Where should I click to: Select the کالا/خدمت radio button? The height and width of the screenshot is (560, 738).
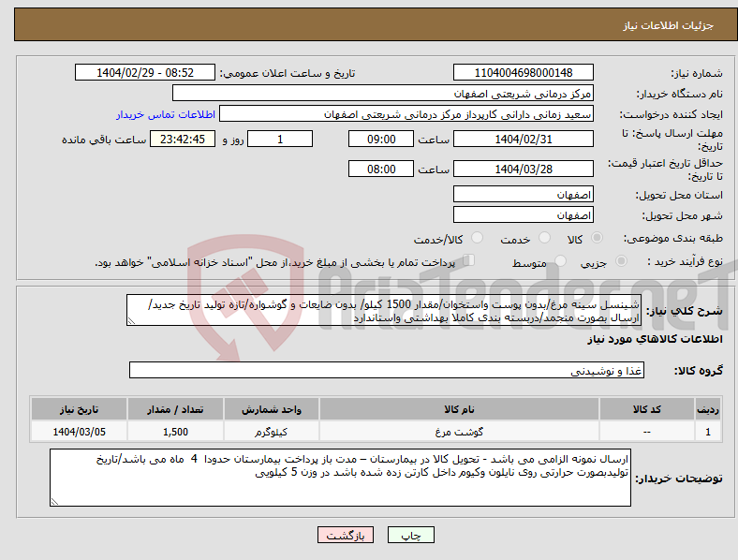477,238
